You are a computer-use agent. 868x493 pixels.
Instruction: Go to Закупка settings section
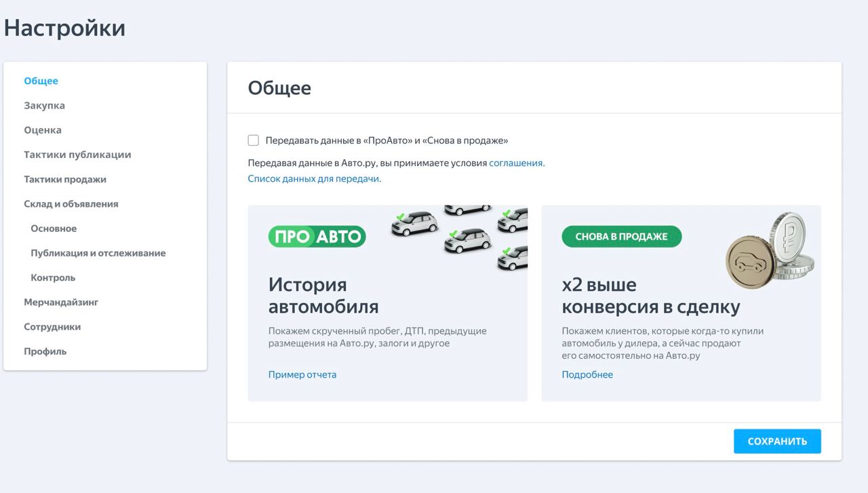44,105
